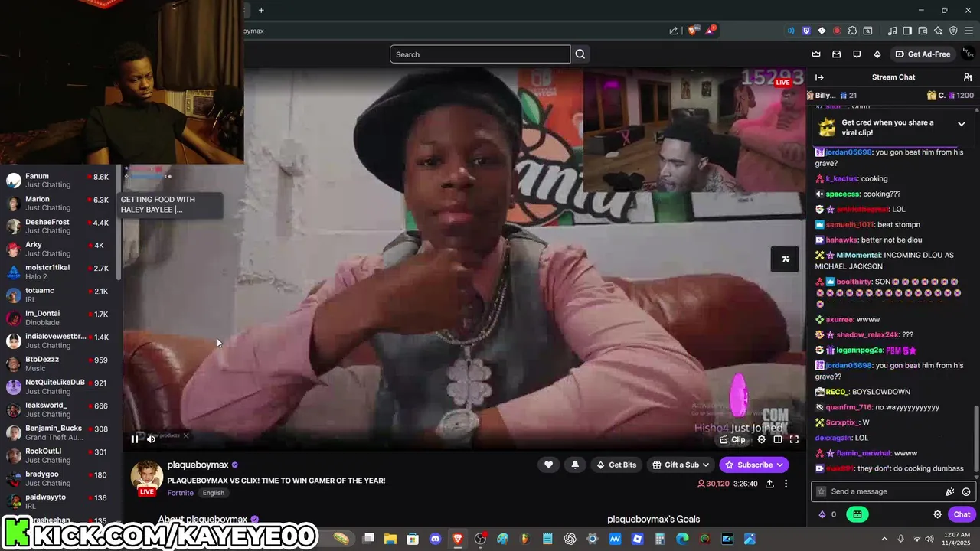Click inside the Twitch Search field
This screenshot has height=551, width=980.
pos(480,54)
